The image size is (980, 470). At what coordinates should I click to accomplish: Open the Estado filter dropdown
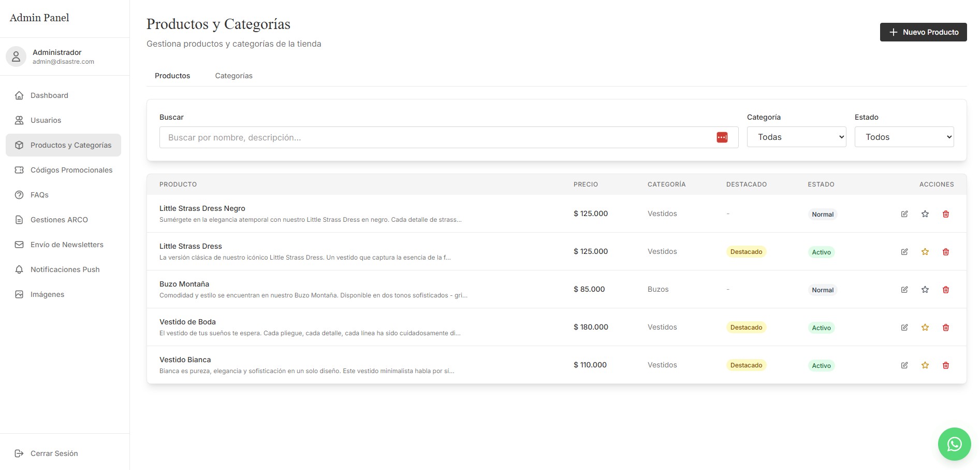[904, 137]
